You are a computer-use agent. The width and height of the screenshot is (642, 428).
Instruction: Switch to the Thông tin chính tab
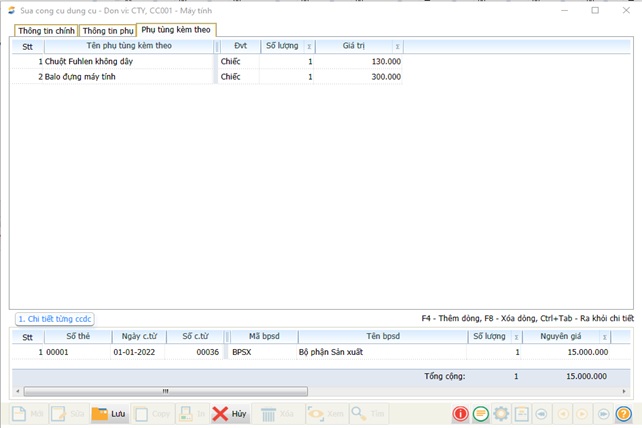click(45, 30)
